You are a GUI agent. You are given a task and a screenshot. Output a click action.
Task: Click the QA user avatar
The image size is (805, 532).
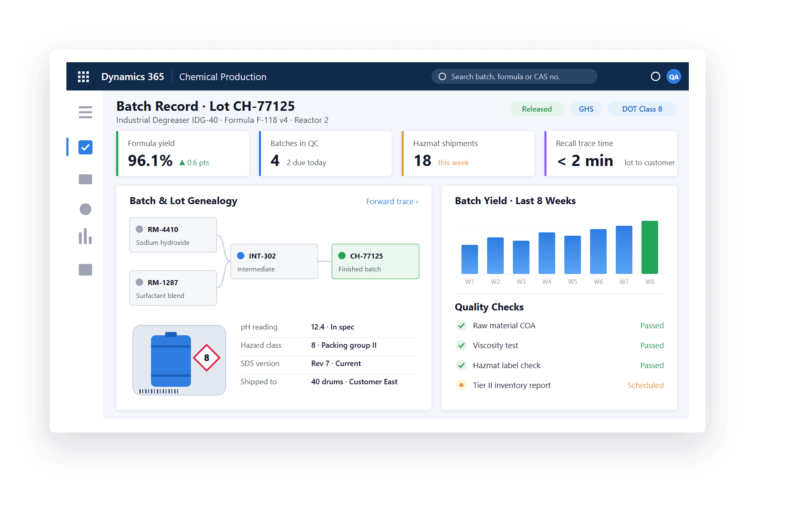click(674, 77)
